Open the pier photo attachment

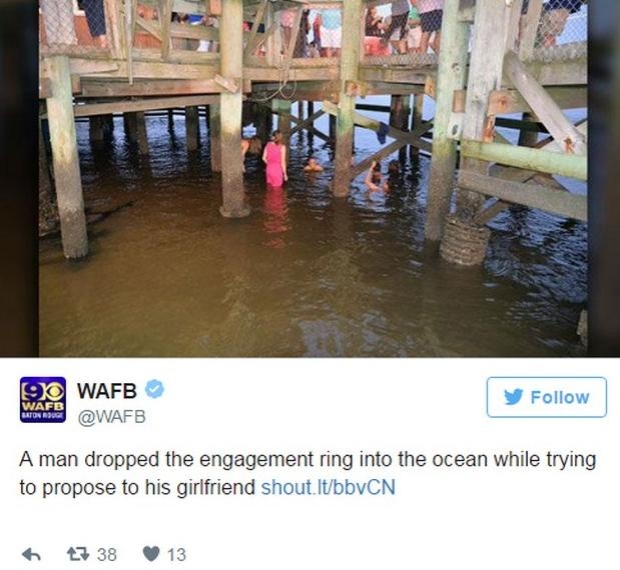pyautogui.click(x=313, y=178)
